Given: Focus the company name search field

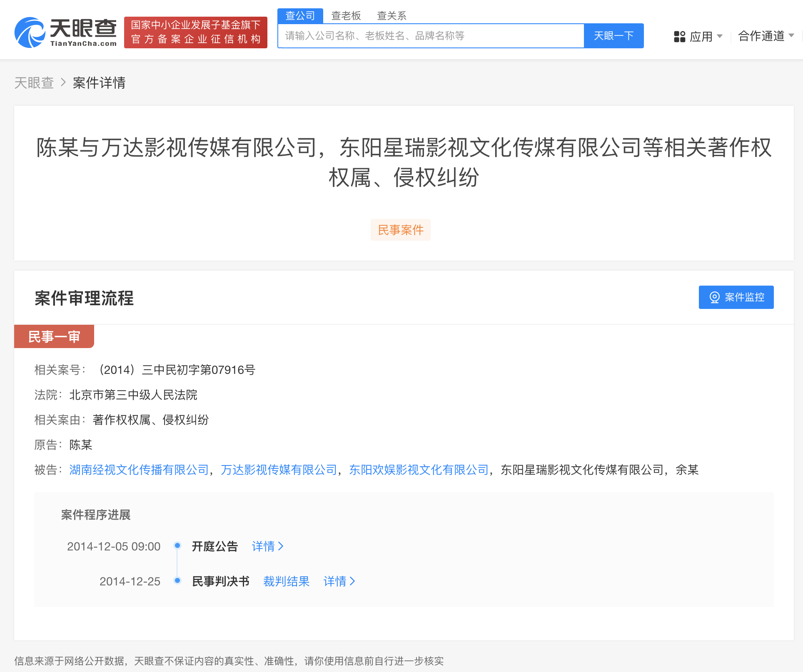Looking at the screenshot, I should pos(431,36).
